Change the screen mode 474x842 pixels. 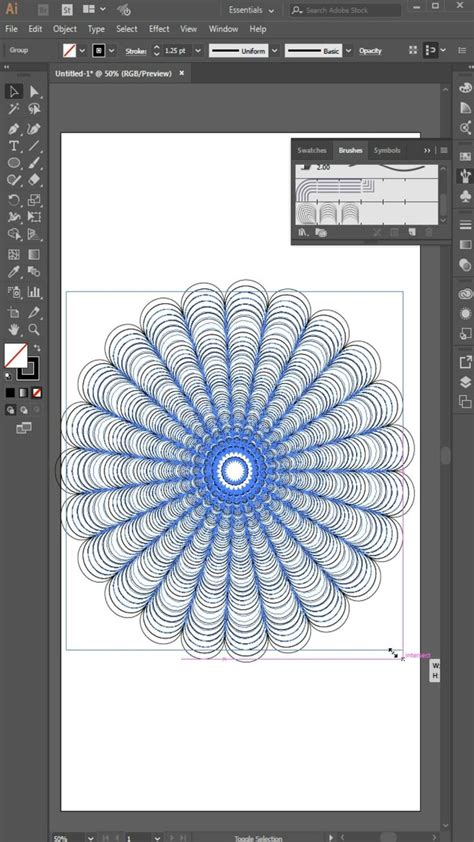pos(24,428)
